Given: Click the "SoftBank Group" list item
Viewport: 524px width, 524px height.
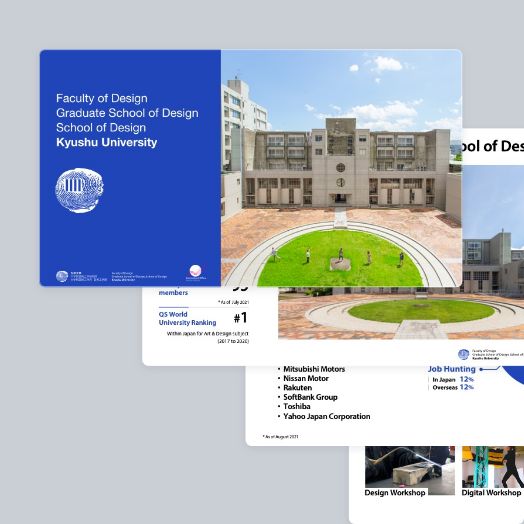Looking at the screenshot, I should [x=310, y=397].
